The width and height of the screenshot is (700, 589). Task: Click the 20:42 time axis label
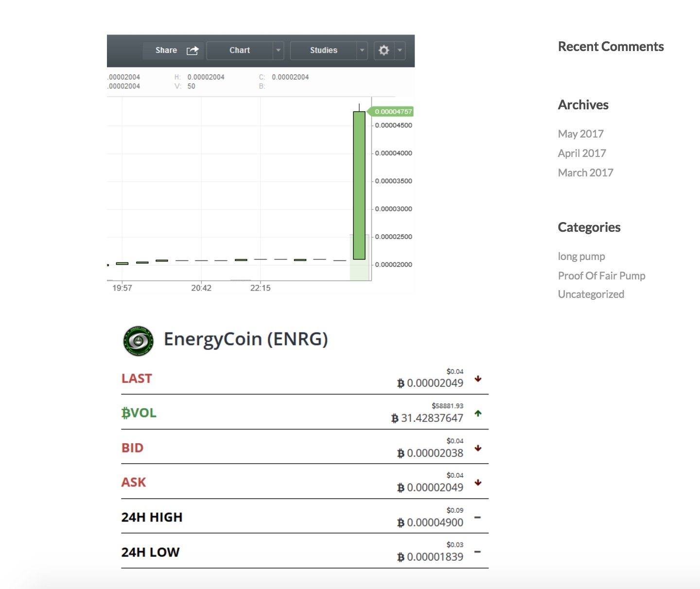pos(201,288)
